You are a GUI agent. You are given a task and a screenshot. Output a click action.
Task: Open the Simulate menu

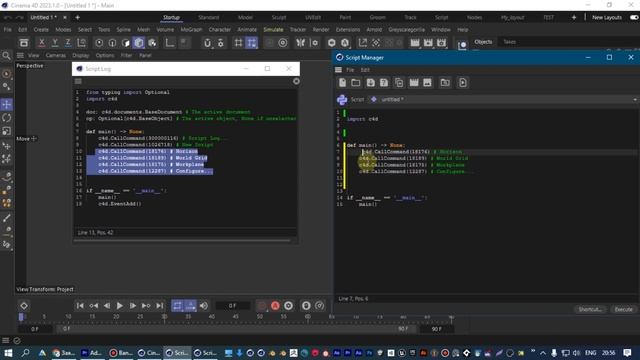pyautogui.click(x=273, y=29)
